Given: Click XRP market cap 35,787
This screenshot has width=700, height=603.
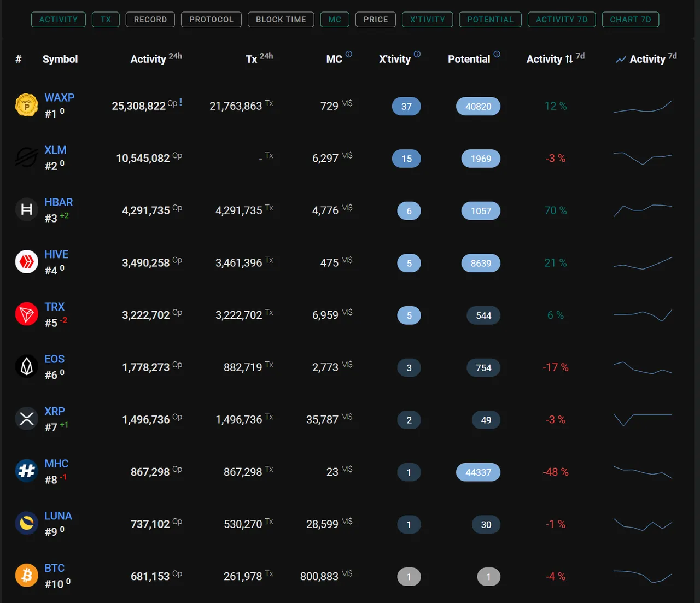Looking at the screenshot, I should pos(322,419).
